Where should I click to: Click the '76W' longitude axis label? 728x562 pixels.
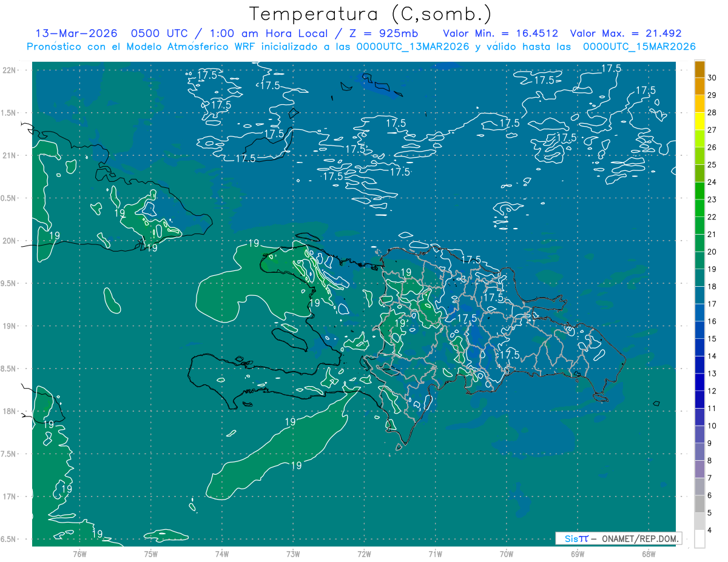pos(79,554)
